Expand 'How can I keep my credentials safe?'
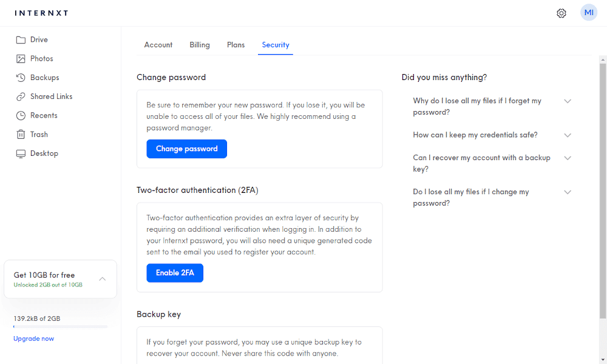This screenshot has height=364, width=607. point(568,135)
